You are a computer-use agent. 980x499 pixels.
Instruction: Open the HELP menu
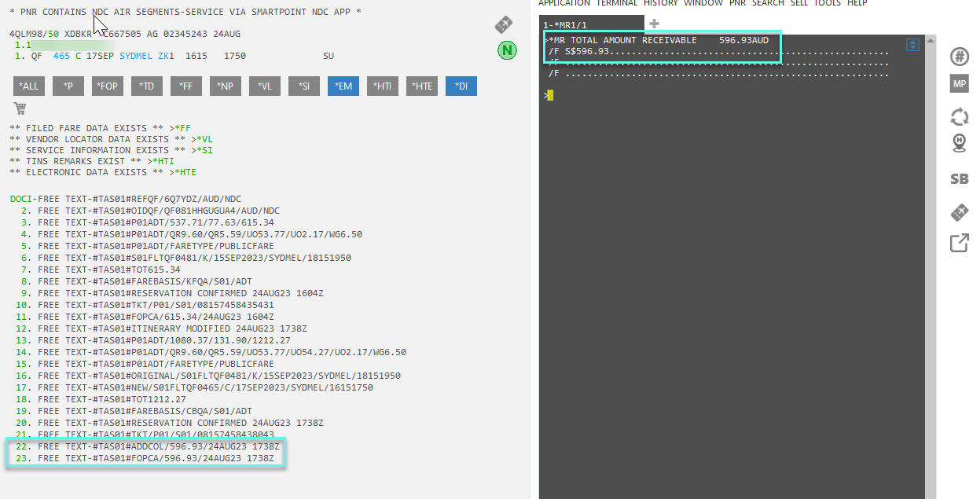click(x=857, y=3)
